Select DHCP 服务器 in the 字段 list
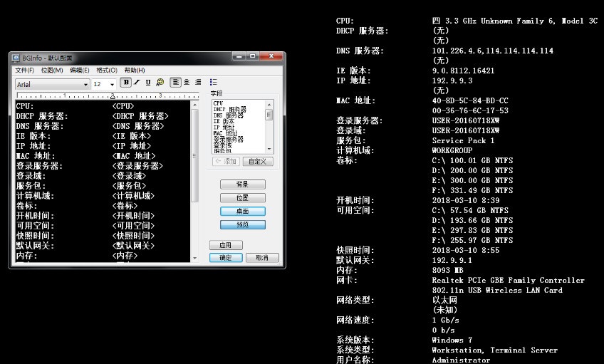Viewport: 604px width, 364px height. coord(229,110)
